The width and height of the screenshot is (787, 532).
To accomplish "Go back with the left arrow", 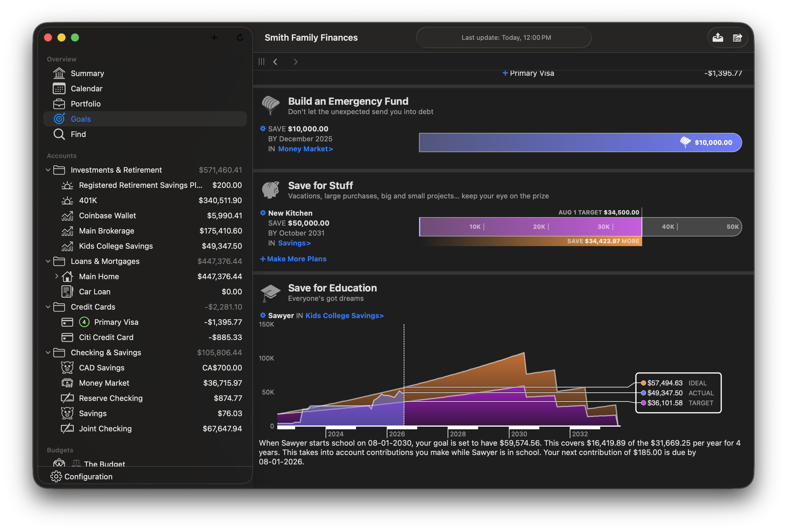I will pyautogui.click(x=275, y=61).
